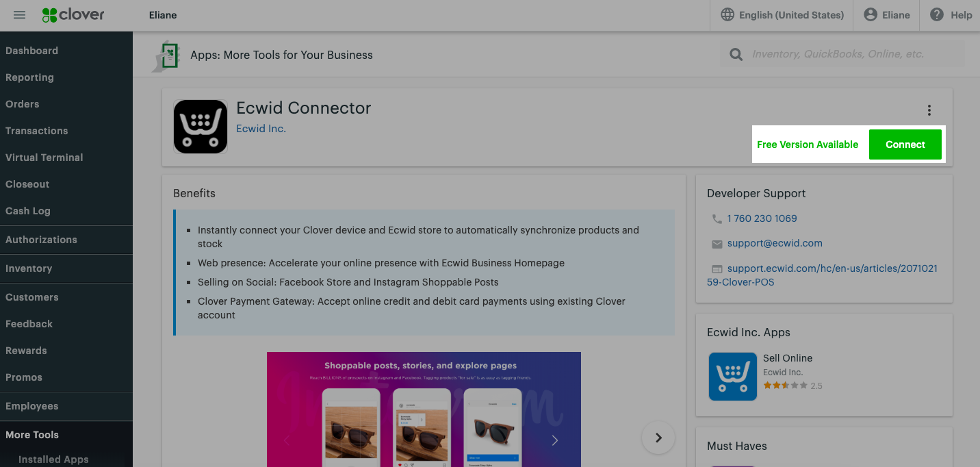Screen dimensions: 980x467
Task: Click the Ecwid Connector shopping cart app icon
Action: click(201, 126)
